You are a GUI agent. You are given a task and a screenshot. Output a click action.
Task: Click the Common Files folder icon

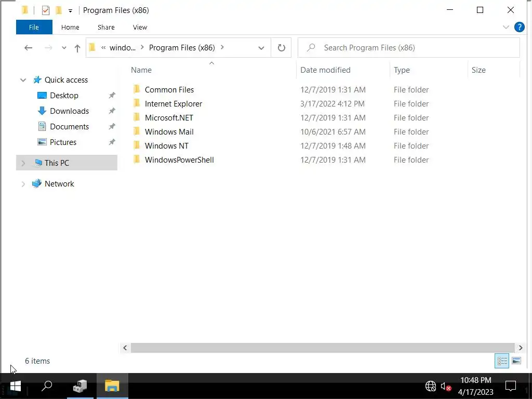coord(137,89)
